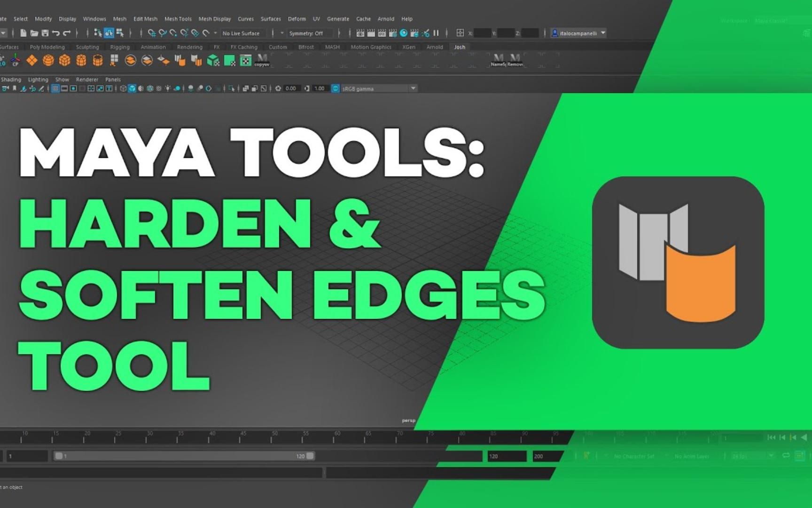Click the New Scene icon
This screenshot has height=508, width=812.
pos(23,33)
